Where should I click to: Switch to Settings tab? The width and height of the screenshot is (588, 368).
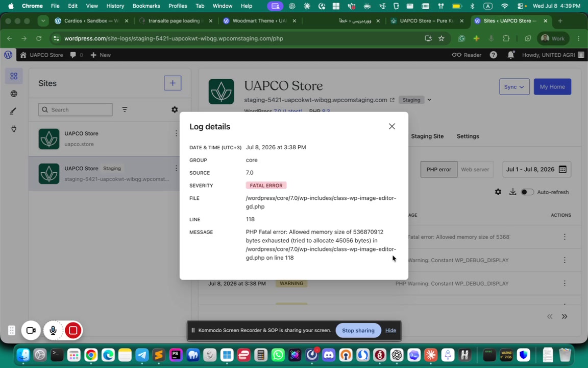[x=468, y=136]
